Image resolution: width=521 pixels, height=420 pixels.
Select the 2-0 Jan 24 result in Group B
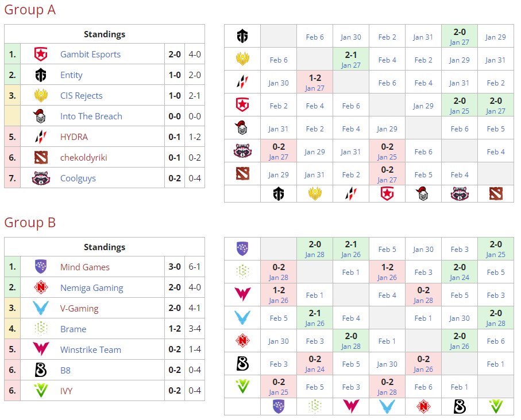[x=460, y=272]
